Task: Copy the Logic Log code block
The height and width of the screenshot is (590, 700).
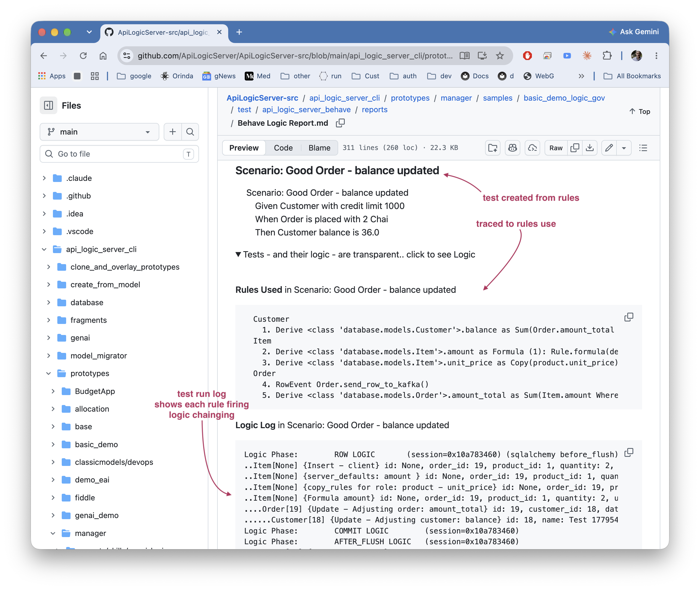Action: point(629,452)
